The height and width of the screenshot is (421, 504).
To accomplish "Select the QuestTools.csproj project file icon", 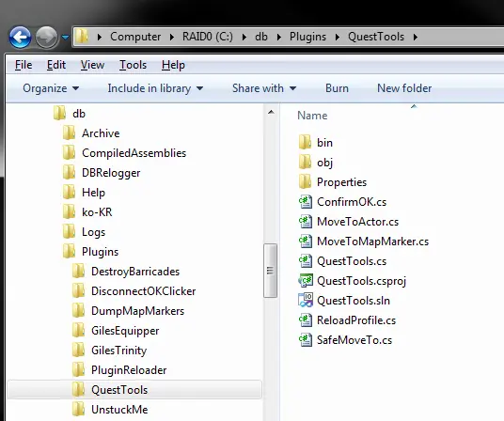I will (305, 281).
